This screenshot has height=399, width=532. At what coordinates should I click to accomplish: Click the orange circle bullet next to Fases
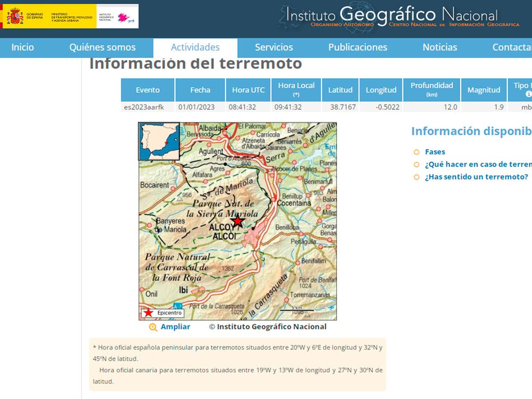click(x=416, y=152)
